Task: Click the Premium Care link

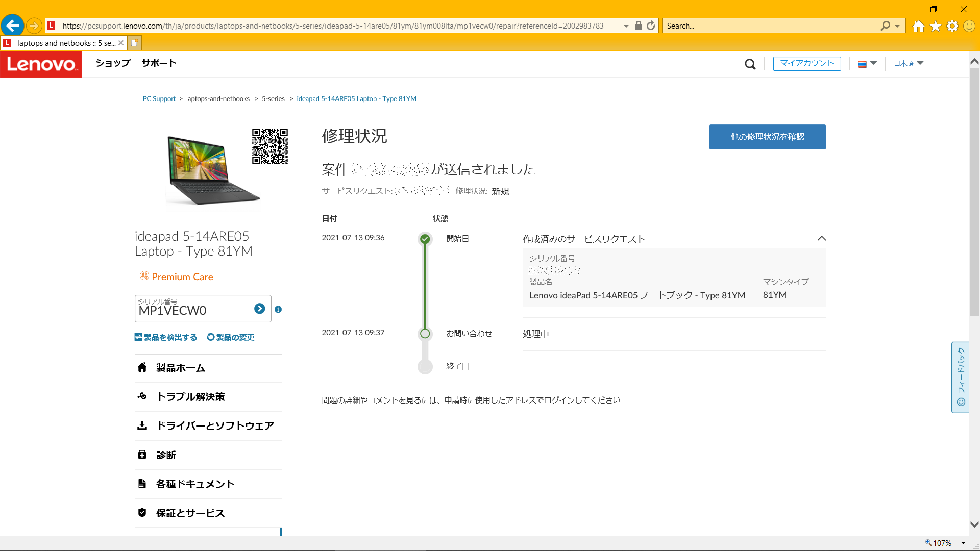Action: pos(182,277)
